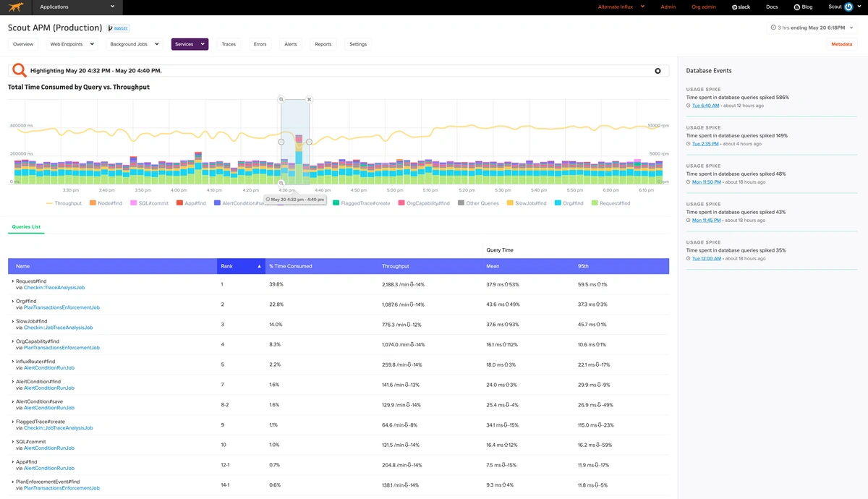Go to the Reports tab
This screenshot has height=499, width=868.
(323, 44)
